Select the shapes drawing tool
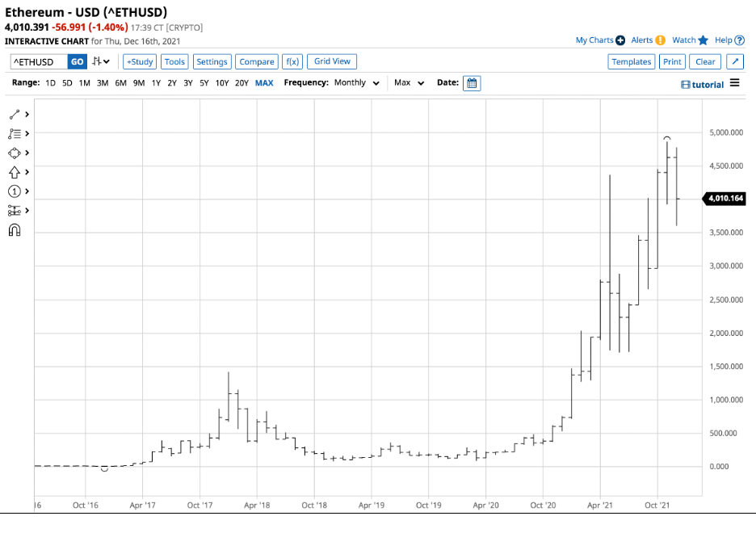The height and width of the screenshot is (533, 756). pos(14,153)
